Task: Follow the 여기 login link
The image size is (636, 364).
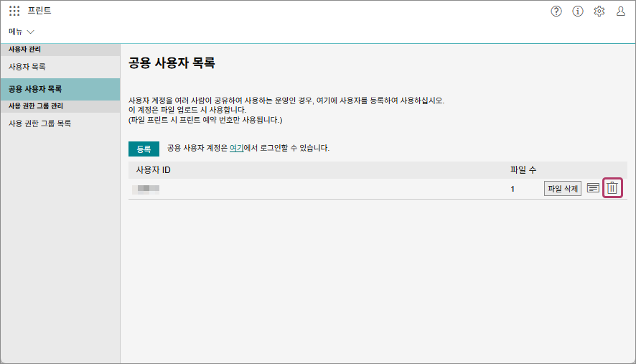Action: 236,148
